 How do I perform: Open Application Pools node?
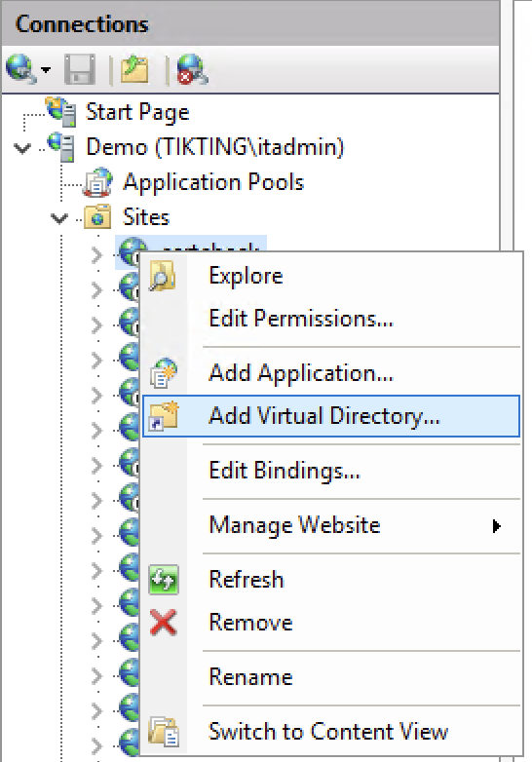pyautogui.click(x=213, y=182)
